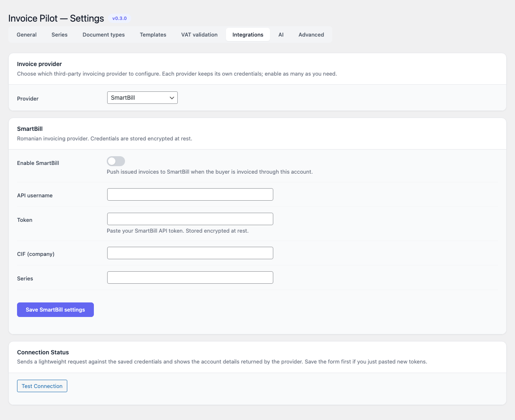Viewport: 515px width, 420px height.
Task: Click the SmartBill section heading
Action: 30,129
